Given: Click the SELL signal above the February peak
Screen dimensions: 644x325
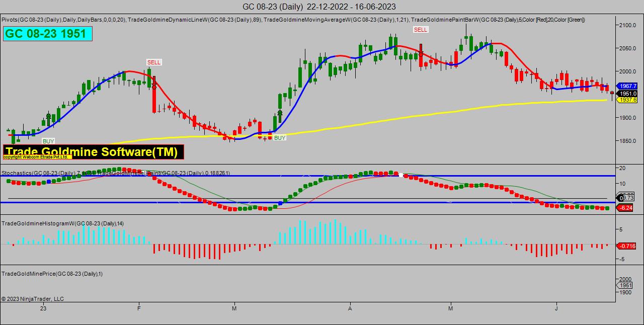Looking at the screenshot, I should click(154, 62).
